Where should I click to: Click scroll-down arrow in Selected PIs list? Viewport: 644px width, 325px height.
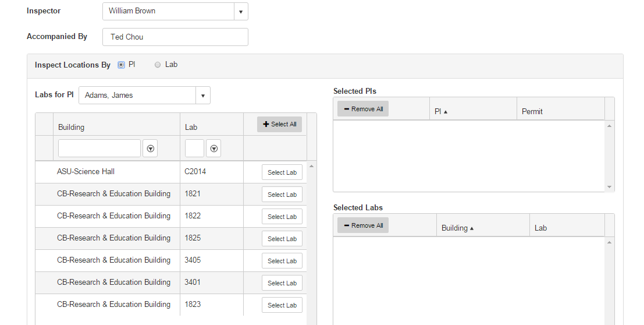pyautogui.click(x=610, y=187)
